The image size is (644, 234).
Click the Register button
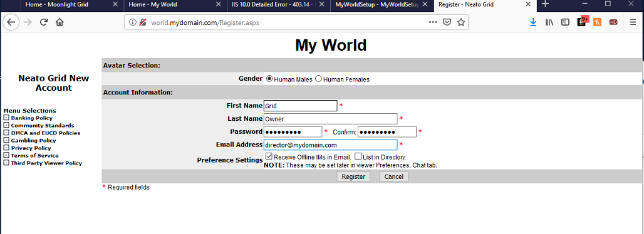[x=353, y=176]
